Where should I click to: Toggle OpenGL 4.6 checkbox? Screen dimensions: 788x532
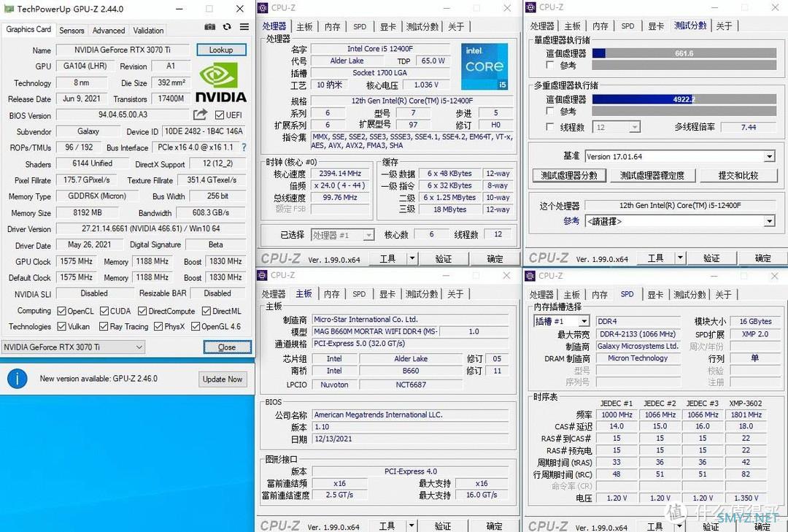tap(196, 326)
